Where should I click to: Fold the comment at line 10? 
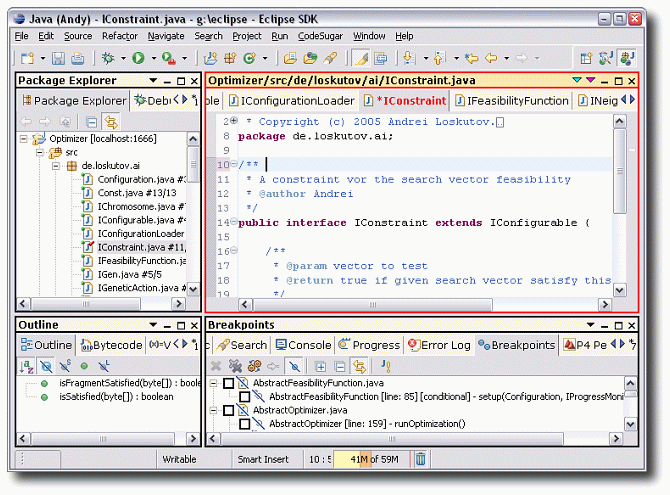tap(234, 164)
